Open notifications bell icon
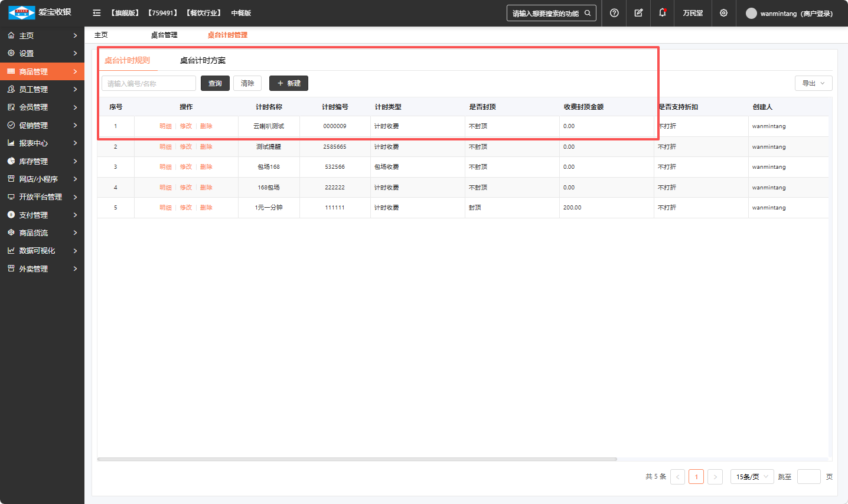 point(663,12)
